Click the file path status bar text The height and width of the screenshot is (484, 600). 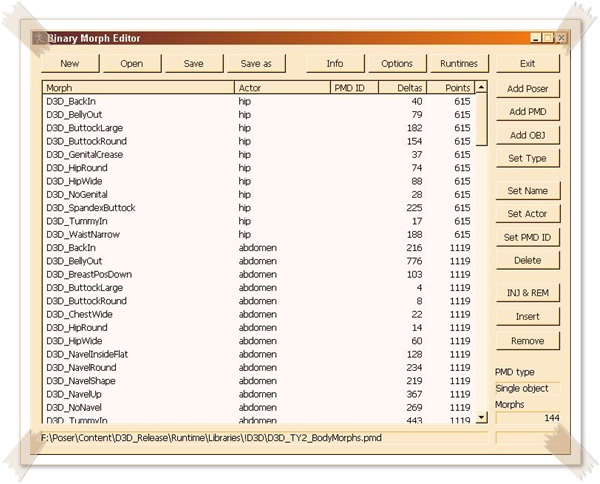[211, 438]
